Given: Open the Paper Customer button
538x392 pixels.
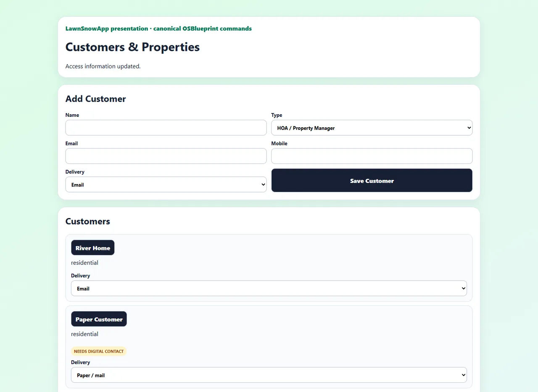Looking at the screenshot, I should (99, 319).
